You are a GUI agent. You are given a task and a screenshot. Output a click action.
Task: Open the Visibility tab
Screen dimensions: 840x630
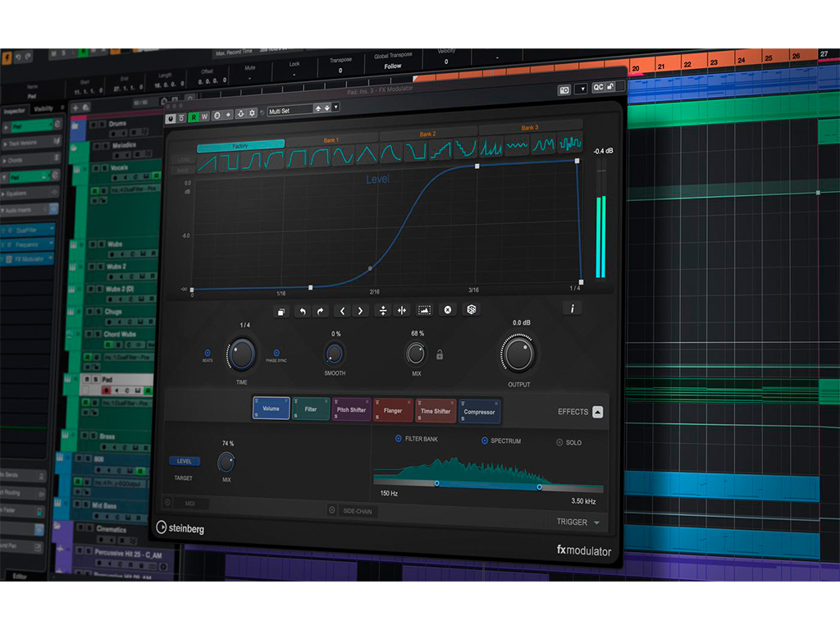point(43,109)
